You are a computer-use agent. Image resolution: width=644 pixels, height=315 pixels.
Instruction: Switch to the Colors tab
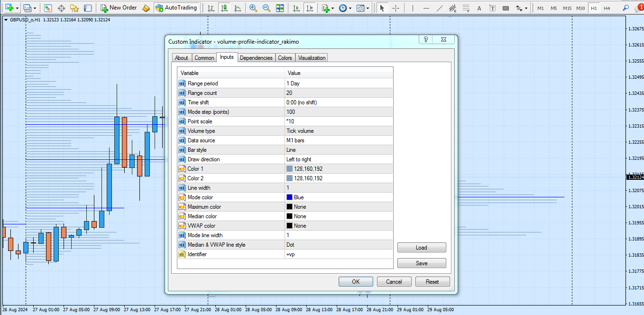(x=285, y=58)
